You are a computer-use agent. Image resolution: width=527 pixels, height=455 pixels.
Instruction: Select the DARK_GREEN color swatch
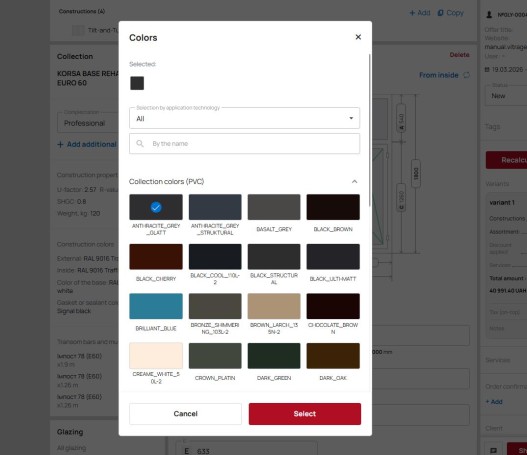pos(274,356)
